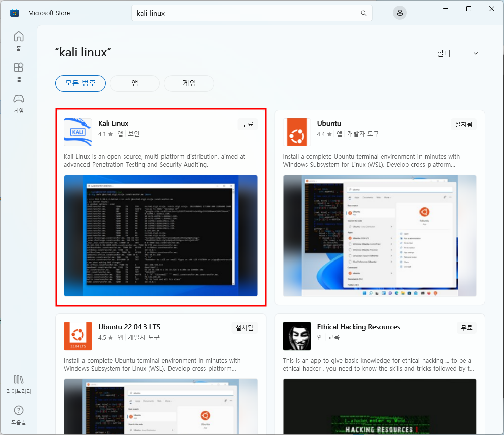Click the Kali Linux 4.1 star rating
This screenshot has width=504, height=435.
(x=105, y=134)
